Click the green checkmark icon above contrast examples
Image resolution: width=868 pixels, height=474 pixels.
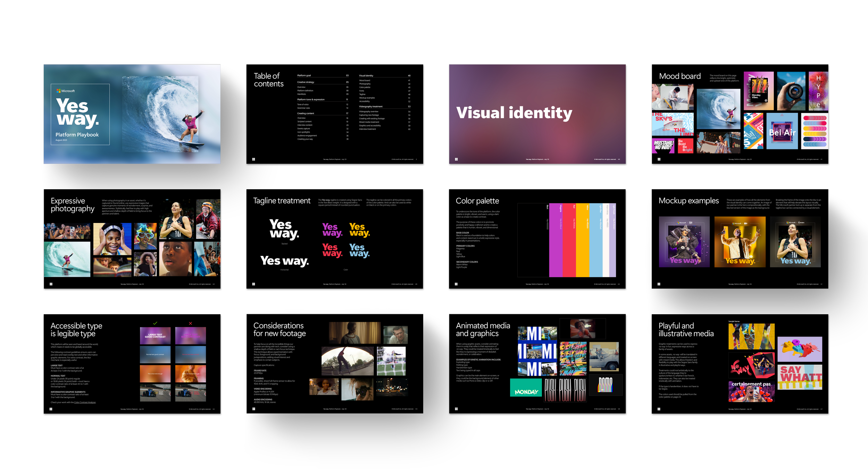tap(155, 323)
